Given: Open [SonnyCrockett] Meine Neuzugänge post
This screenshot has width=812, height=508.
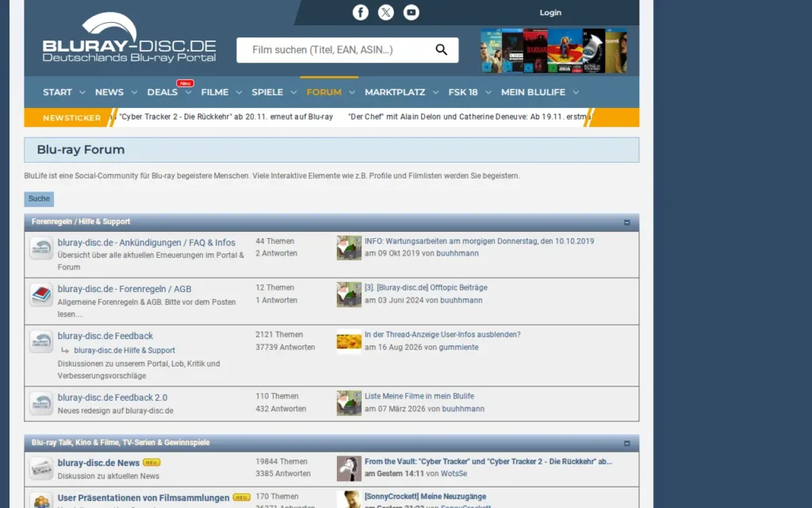Looking at the screenshot, I should [425, 497].
